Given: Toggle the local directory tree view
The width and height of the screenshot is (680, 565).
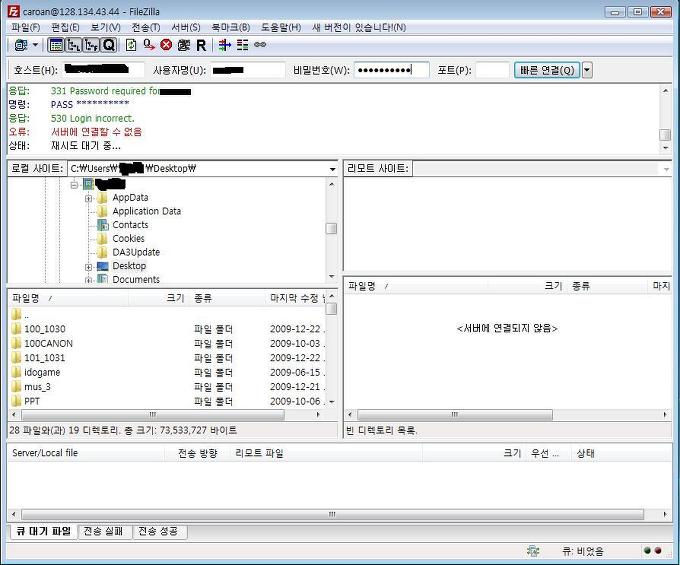Looking at the screenshot, I should pyautogui.click(x=74, y=45).
